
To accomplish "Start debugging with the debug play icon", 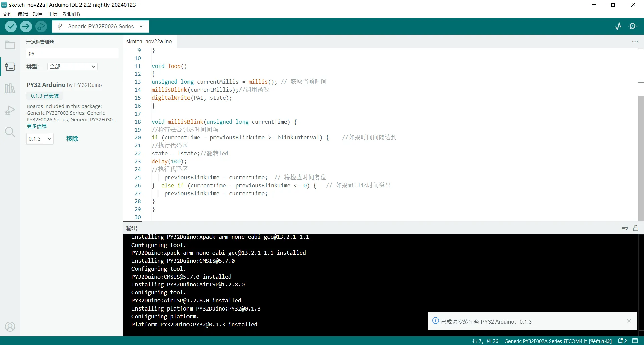I will (x=41, y=26).
